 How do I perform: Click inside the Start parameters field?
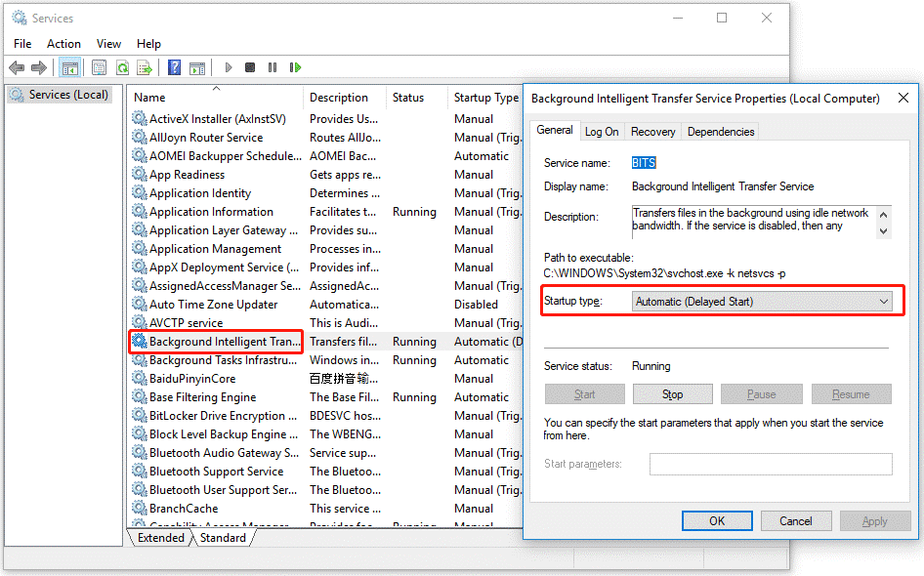[771, 464]
